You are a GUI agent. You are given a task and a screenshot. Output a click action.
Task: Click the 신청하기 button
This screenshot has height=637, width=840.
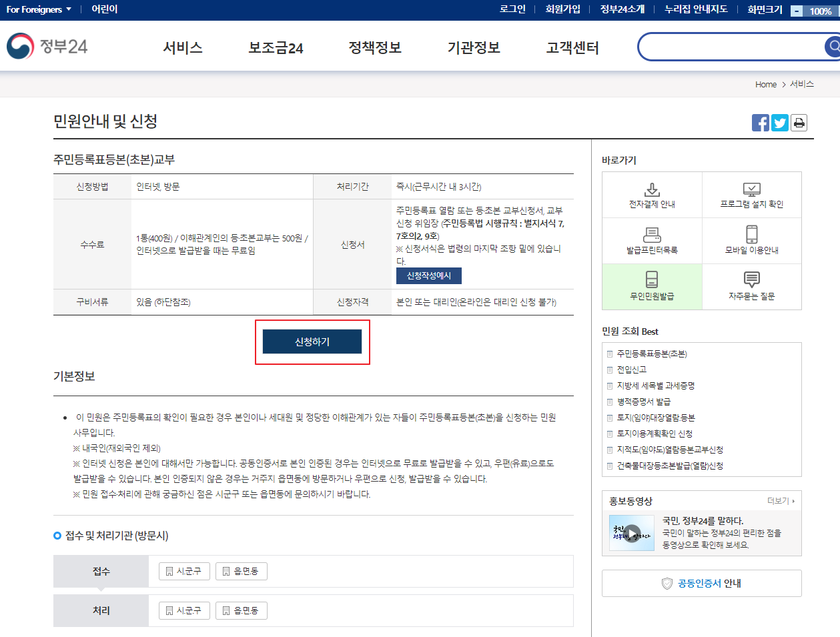(312, 342)
